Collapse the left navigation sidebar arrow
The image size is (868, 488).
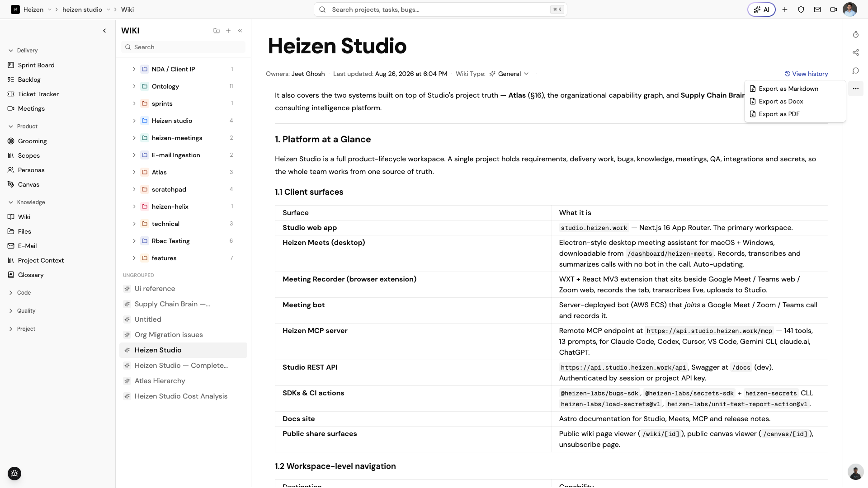[104, 31]
